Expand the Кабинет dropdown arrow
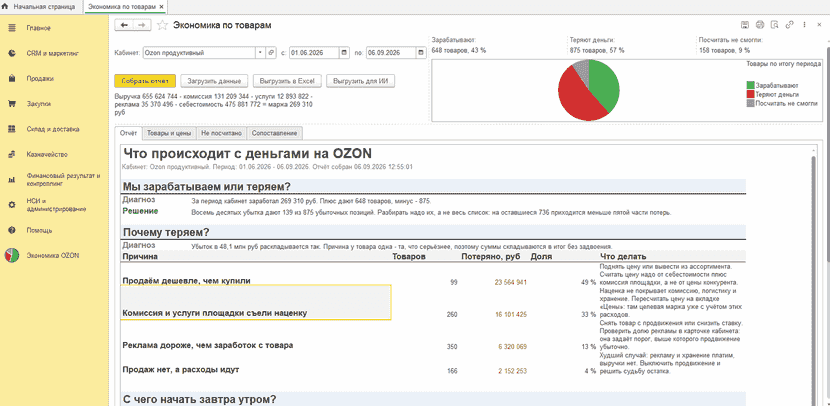This screenshot has width=830, height=406. (260, 53)
